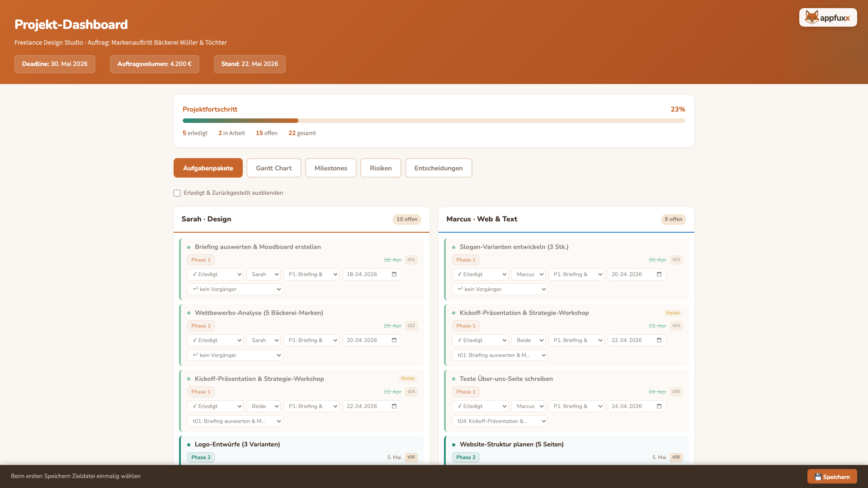The width and height of the screenshot is (868, 488).
Task: Open calendar icon on Slogan-Varianten date field
Action: coord(659,274)
